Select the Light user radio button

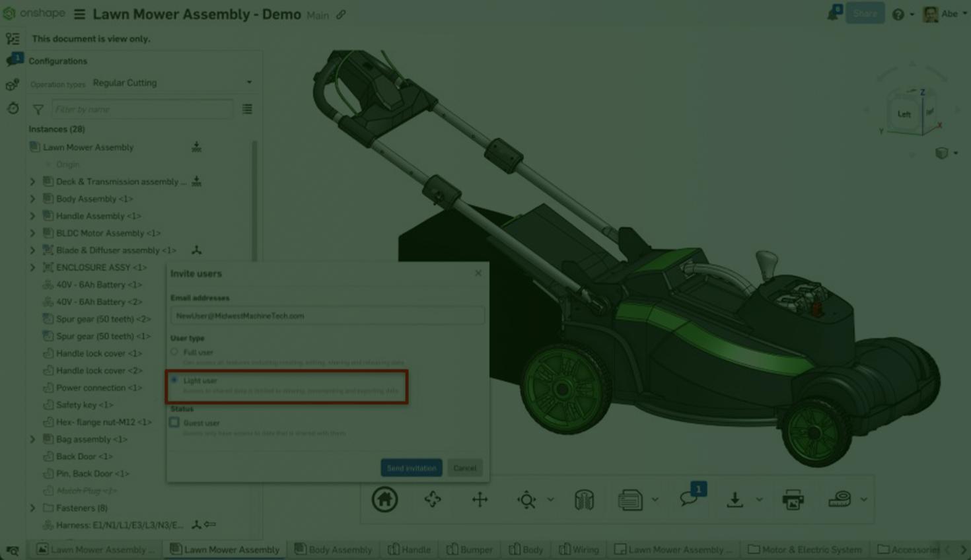point(174,380)
